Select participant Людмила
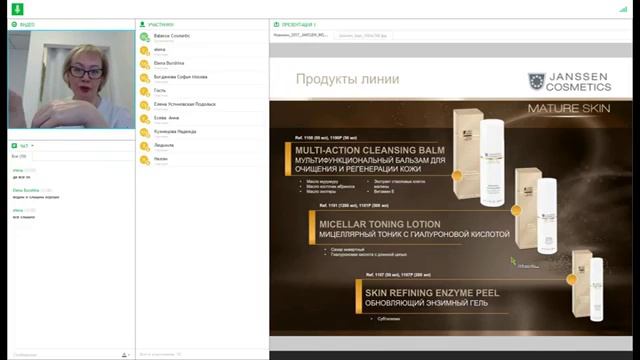 [202, 146]
